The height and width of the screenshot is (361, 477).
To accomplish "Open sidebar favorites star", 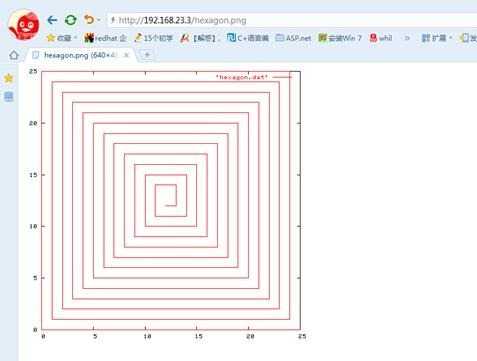I will click(x=9, y=78).
